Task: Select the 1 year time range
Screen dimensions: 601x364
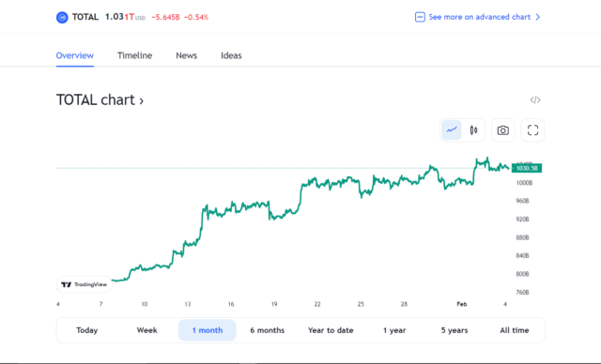Action: (x=394, y=330)
